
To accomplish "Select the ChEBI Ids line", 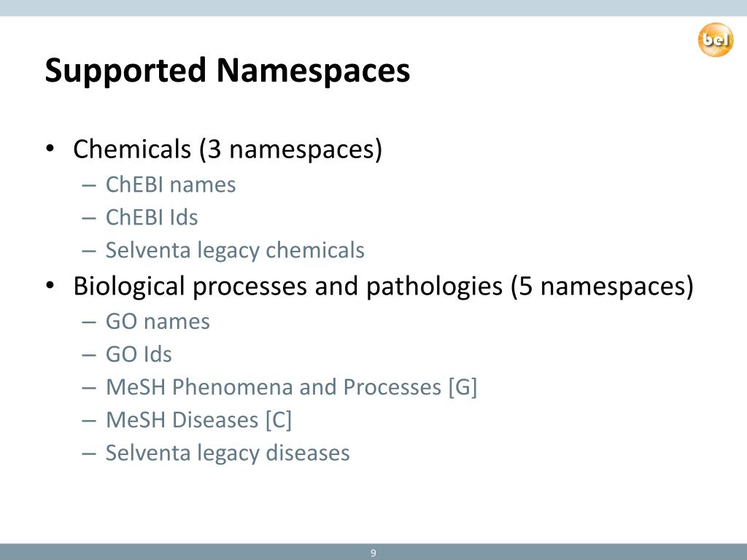I will tap(152, 217).
